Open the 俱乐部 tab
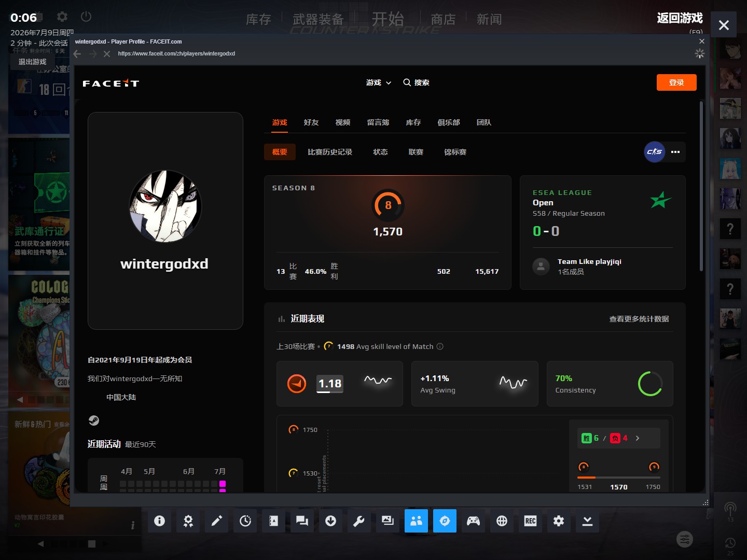This screenshot has height=560, width=747. 449,122
